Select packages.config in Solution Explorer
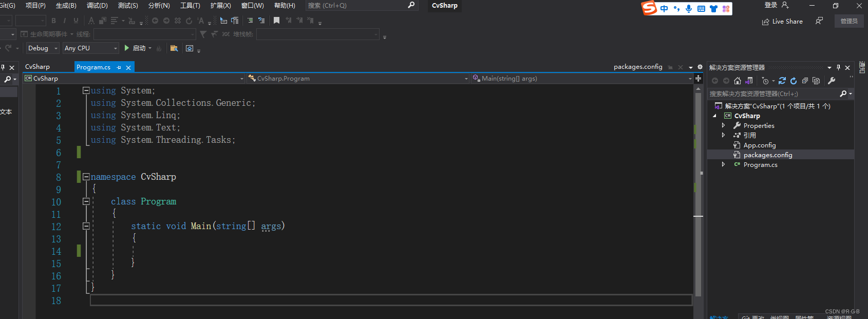Image resolution: width=868 pixels, height=319 pixels. point(768,155)
